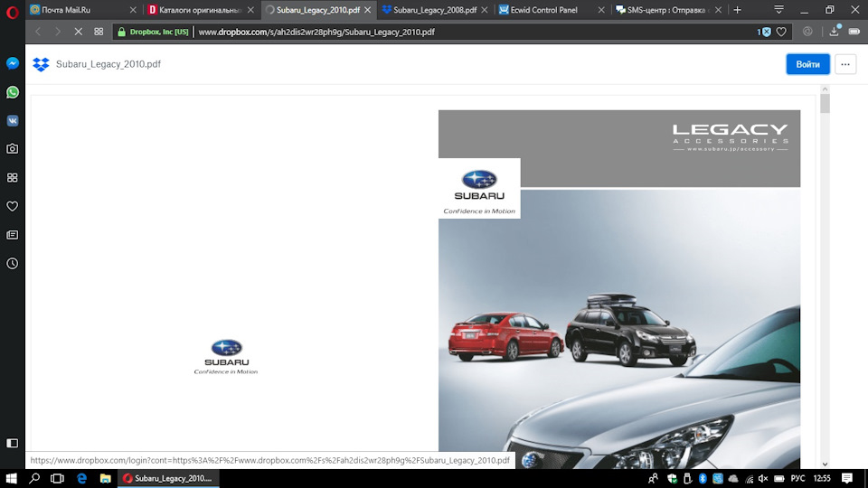
Task: Close the Ecwid Control Panel tab
Action: tap(601, 10)
